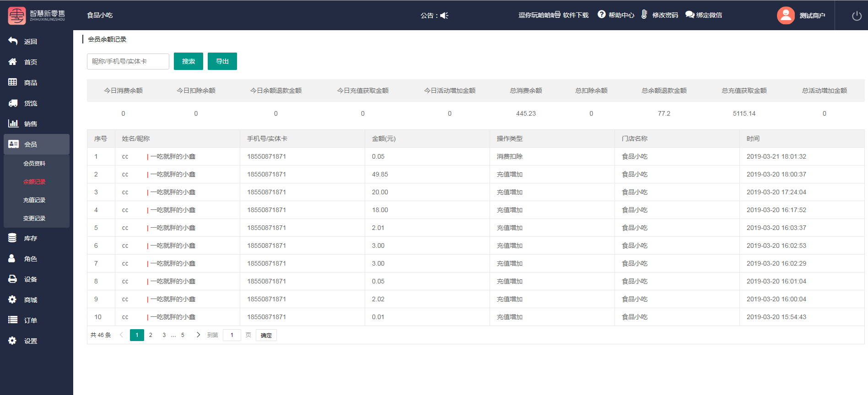Image resolution: width=868 pixels, height=395 pixels.
Task: Go to page 3 of records
Action: point(164,335)
